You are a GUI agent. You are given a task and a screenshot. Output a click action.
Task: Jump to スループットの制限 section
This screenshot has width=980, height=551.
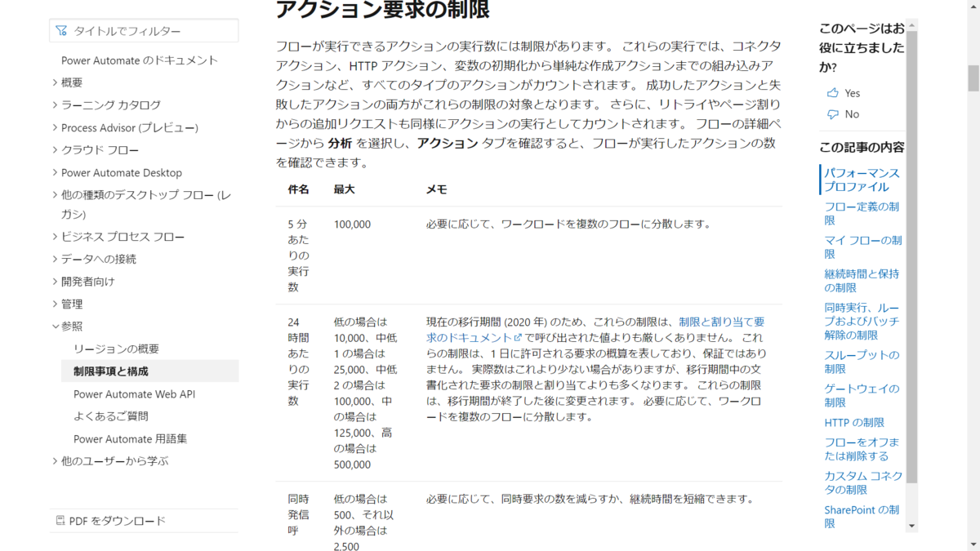pyautogui.click(x=862, y=362)
